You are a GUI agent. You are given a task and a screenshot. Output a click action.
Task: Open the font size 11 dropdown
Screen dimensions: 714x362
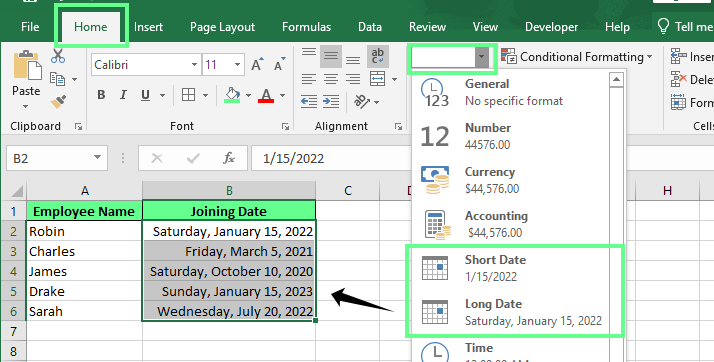pos(237,65)
